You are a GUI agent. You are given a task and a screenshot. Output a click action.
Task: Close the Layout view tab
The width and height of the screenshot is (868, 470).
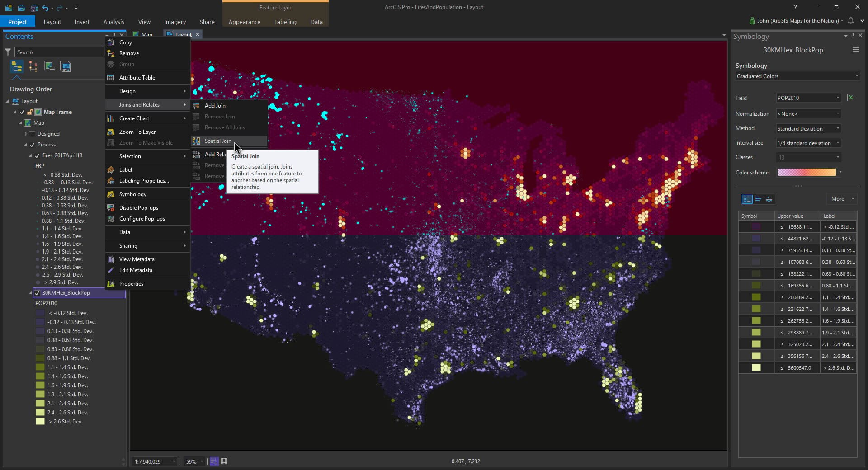pos(198,34)
